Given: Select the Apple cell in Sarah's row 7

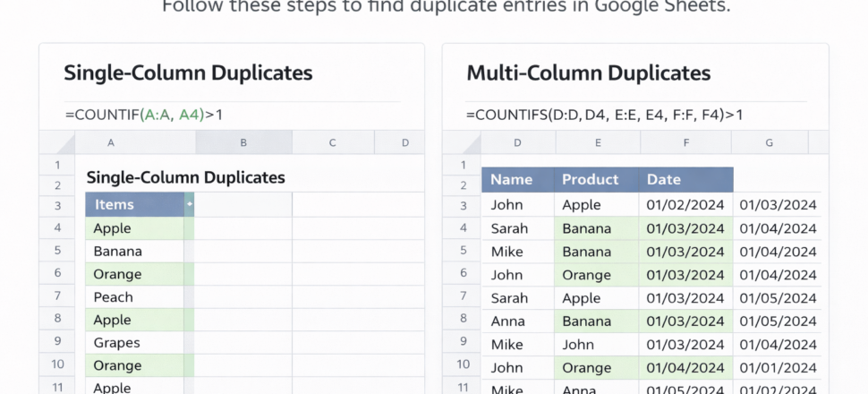Looking at the screenshot, I should click(x=597, y=298).
